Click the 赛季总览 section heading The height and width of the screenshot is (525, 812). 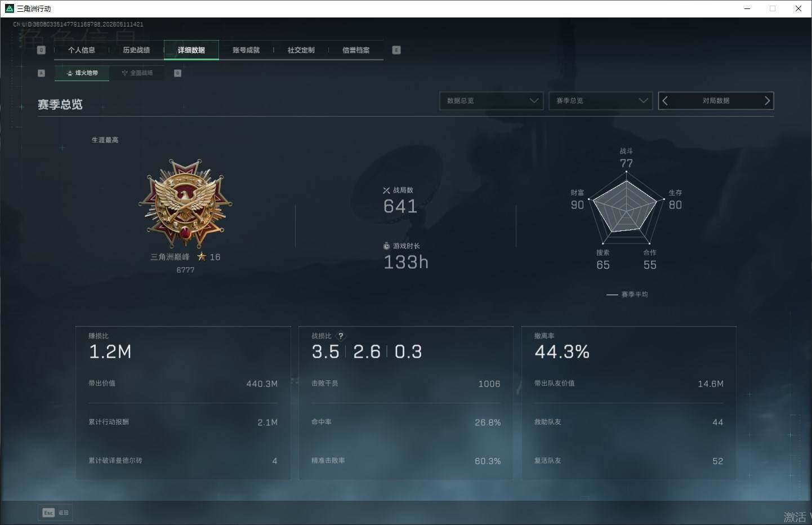coord(60,105)
